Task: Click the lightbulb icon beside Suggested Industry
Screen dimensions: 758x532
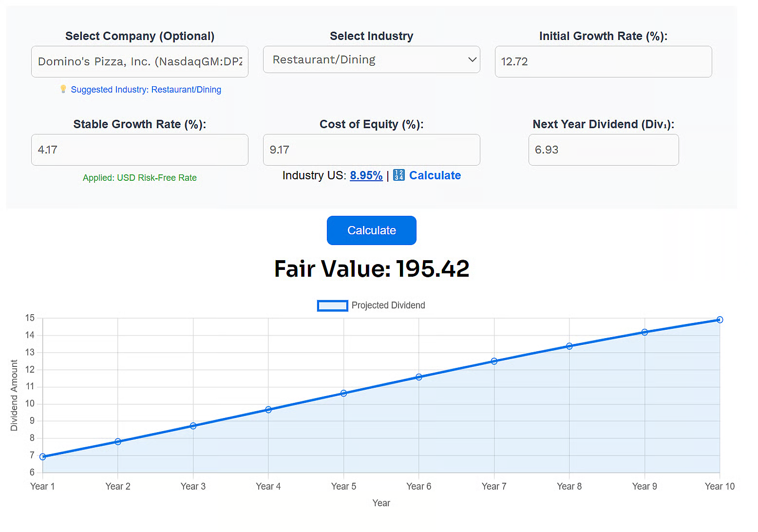Action: pyautogui.click(x=63, y=89)
